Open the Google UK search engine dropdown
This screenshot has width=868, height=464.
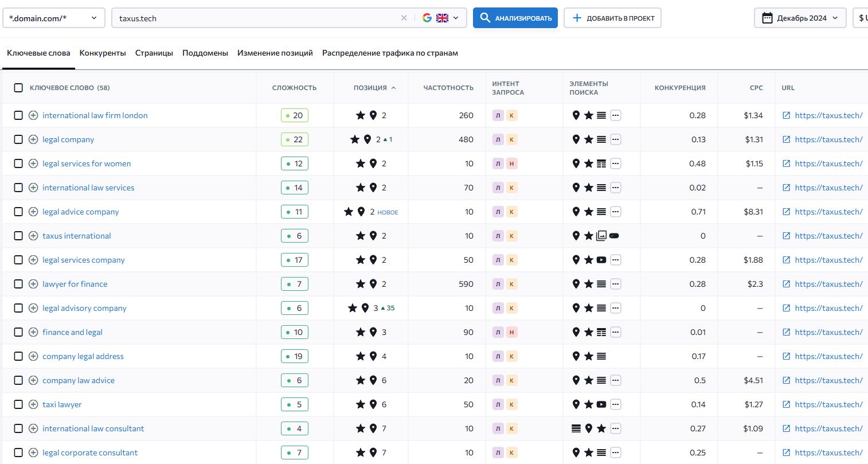[x=441, y=18]
